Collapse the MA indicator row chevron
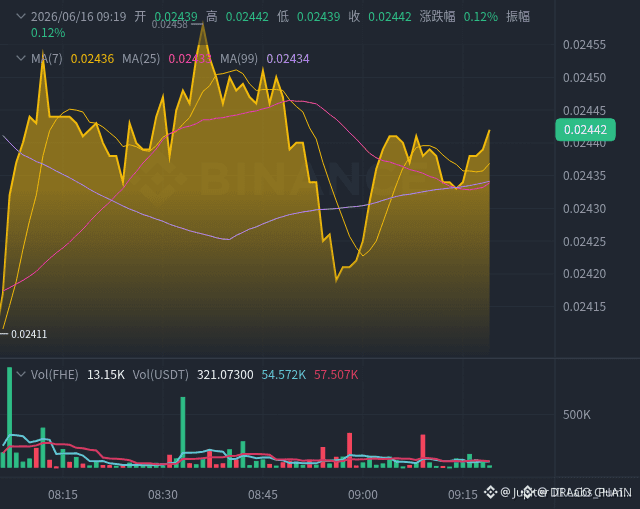The image size is (640, 509). point(20,58)
